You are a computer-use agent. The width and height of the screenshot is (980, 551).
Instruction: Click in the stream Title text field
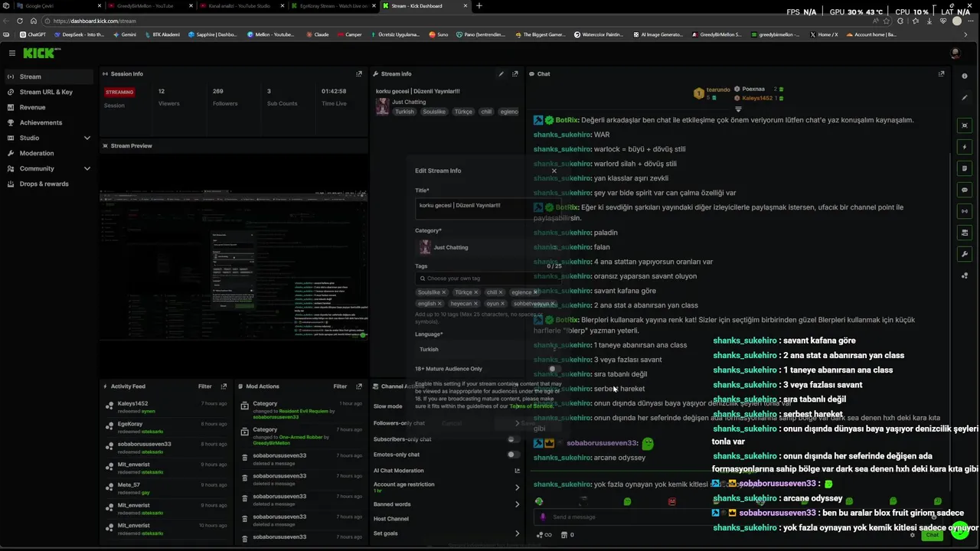click(x=488, y=208)
